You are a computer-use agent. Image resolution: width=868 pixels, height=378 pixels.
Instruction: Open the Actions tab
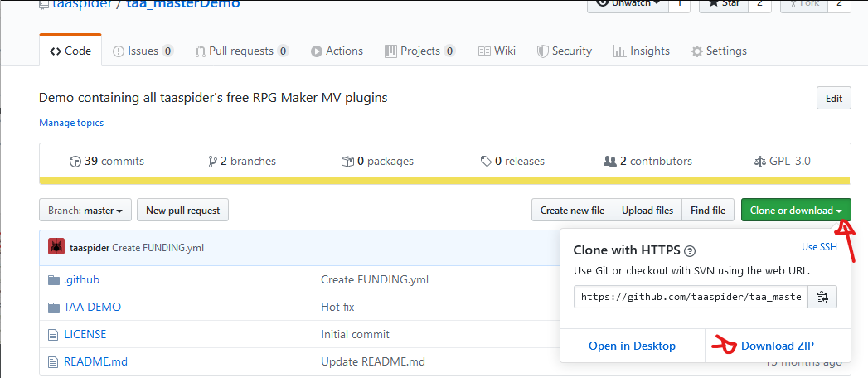pos(337,51)
